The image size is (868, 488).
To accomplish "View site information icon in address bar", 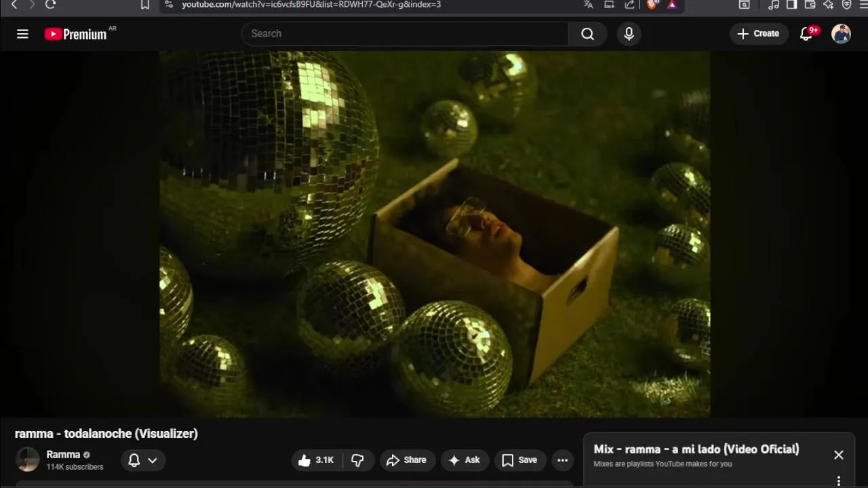I will tap(168, 5).
